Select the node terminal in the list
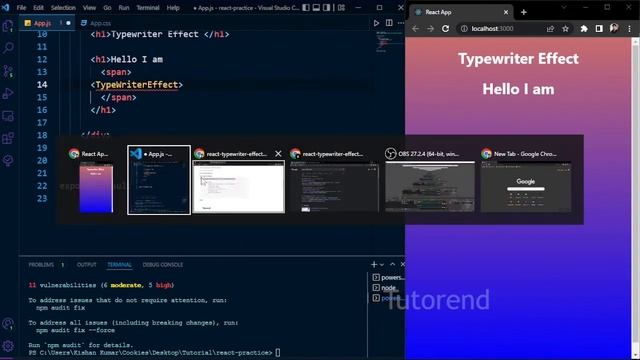This screenshot has width=640, height=360. click(388, 288)
